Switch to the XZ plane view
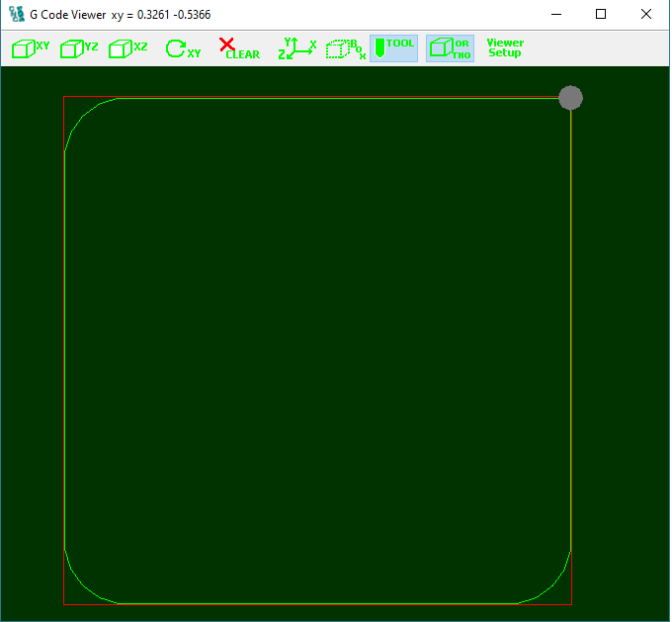 [x=128, y=48]
